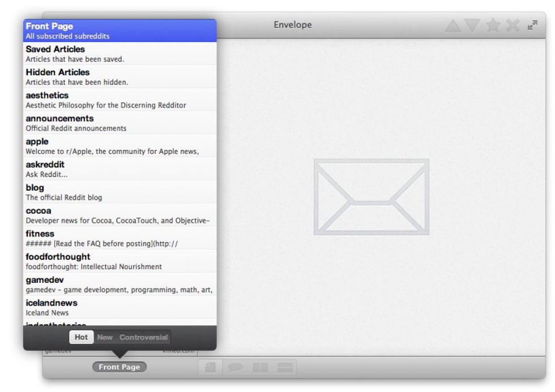
Task: Select the askreddit subreddit
Action: [119, 169]
